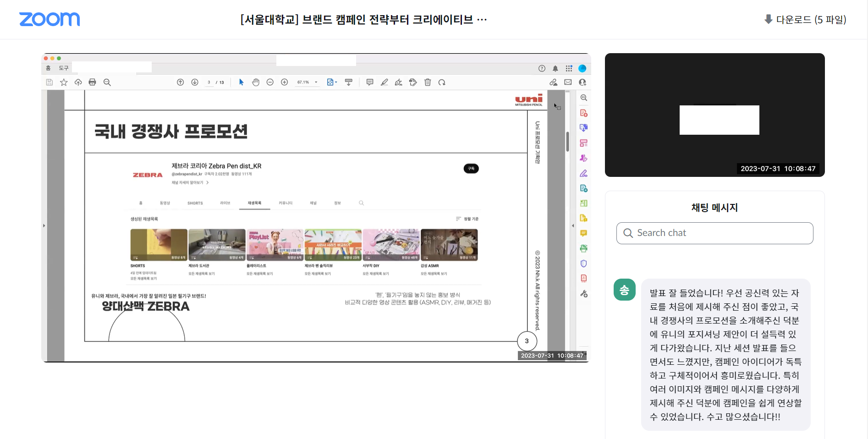
Task: Click the rotate page icon
Action: (x=442, y=82)
